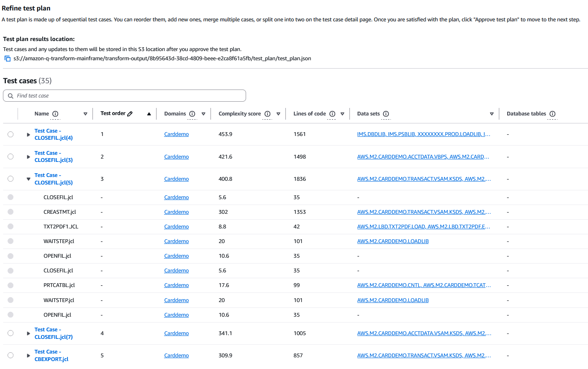Viewport: 588px width, 369px height.
Task: Click the Lines of code info icon
Action: coord(332,114)
